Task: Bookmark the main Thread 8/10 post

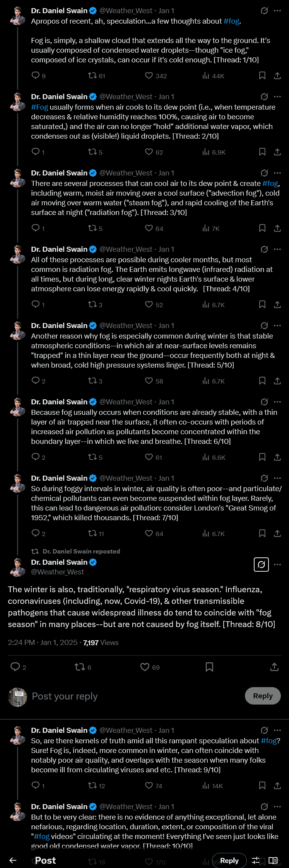Action: [x=209, y=667]
